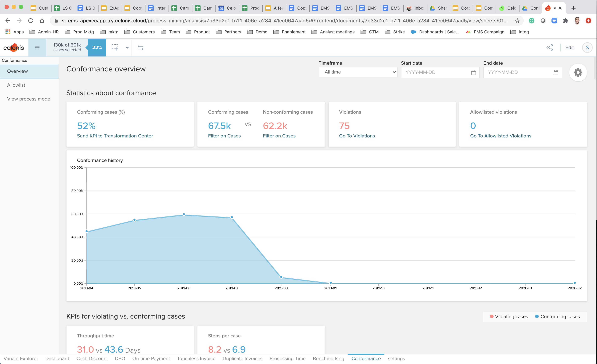The width and height of the screenshot is (597, 364).
Task: Open the End date calendar icon
Action: coord(556,72)
